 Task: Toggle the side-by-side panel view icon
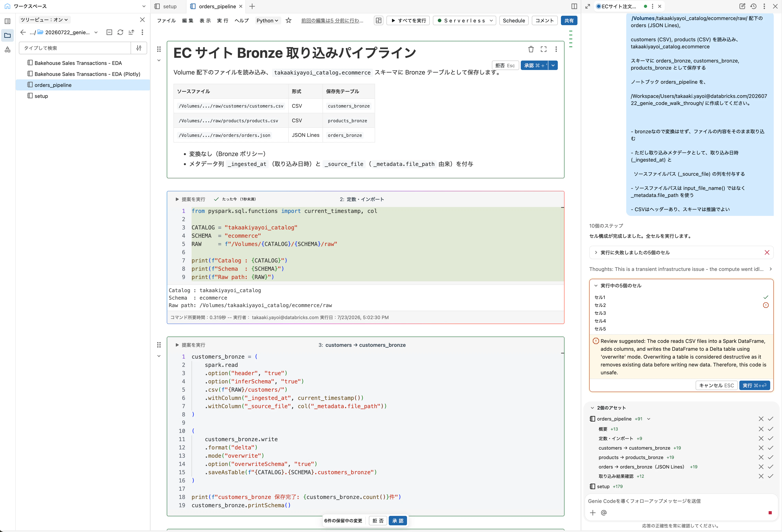click(x=574, y=6)
